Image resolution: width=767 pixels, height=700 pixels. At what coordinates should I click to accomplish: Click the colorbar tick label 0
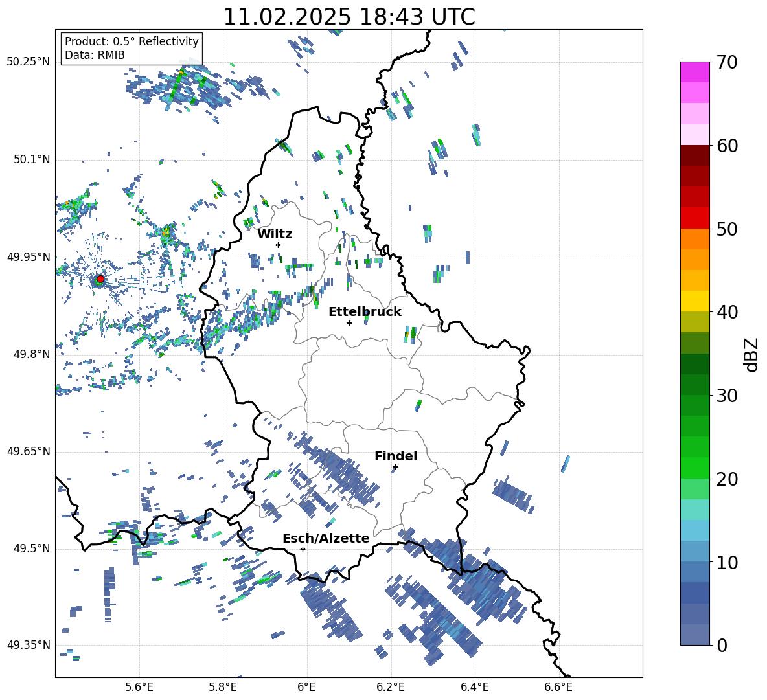(x=722, y=646)
